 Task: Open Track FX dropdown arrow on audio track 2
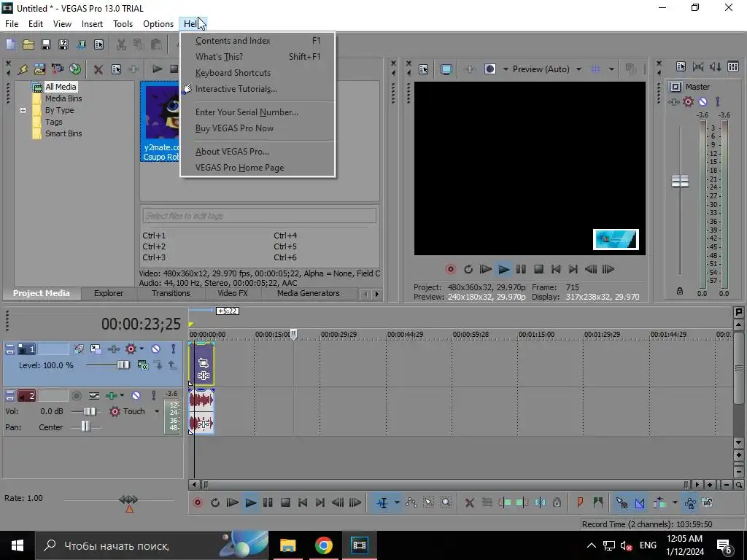click(122, 396)
